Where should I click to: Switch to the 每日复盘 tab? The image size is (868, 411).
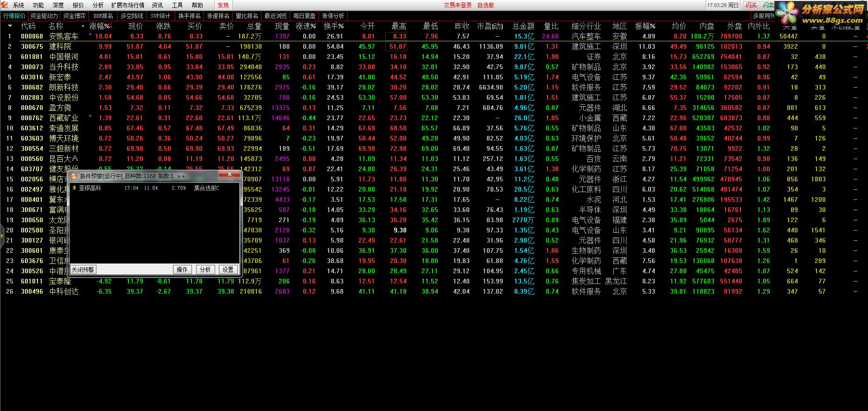(x=304, y=16)
